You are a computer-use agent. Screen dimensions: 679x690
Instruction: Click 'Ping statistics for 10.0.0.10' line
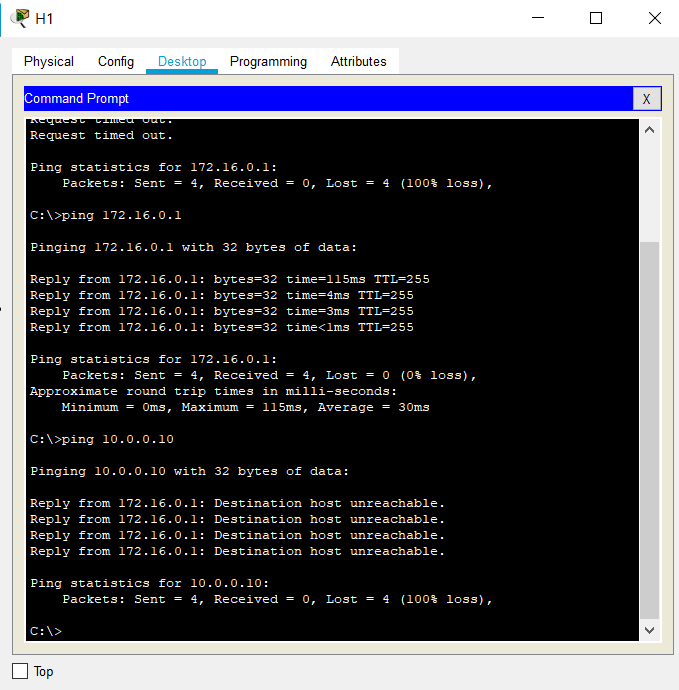pos(150,583)
